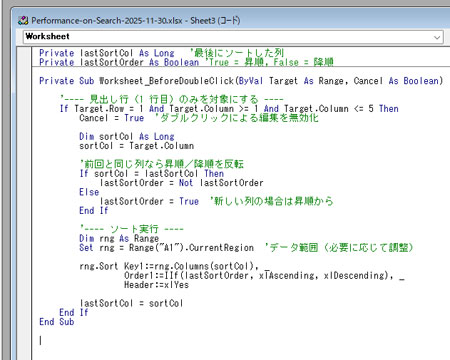Click the inner 'End If' after lastSortOrder = True
Image resolution: width=450 pixels, height=360 pixels.
(x=94, y=211)
